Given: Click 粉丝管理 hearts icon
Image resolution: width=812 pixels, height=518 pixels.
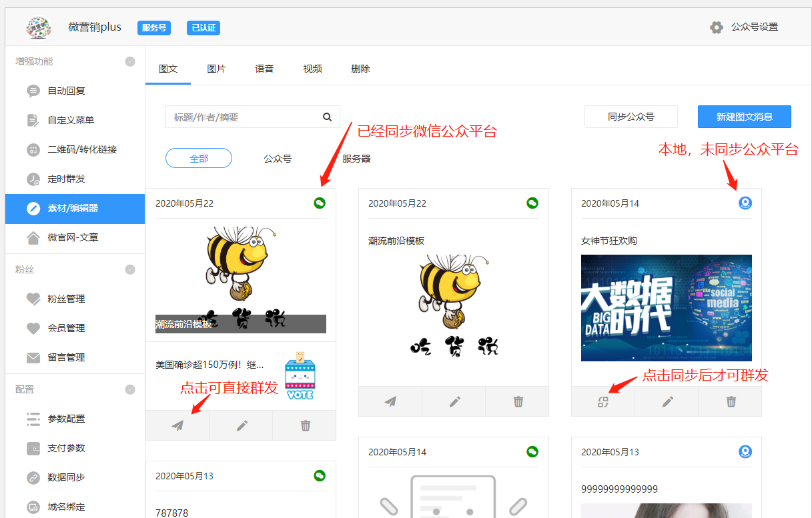Looking at the screenshot, I should tap(33, 299).
